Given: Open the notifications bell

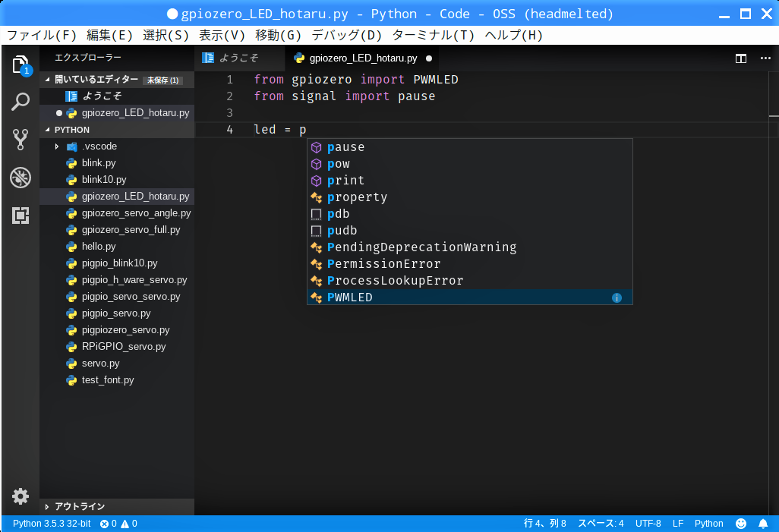Looking at the screenshot, I should point(763,524).
